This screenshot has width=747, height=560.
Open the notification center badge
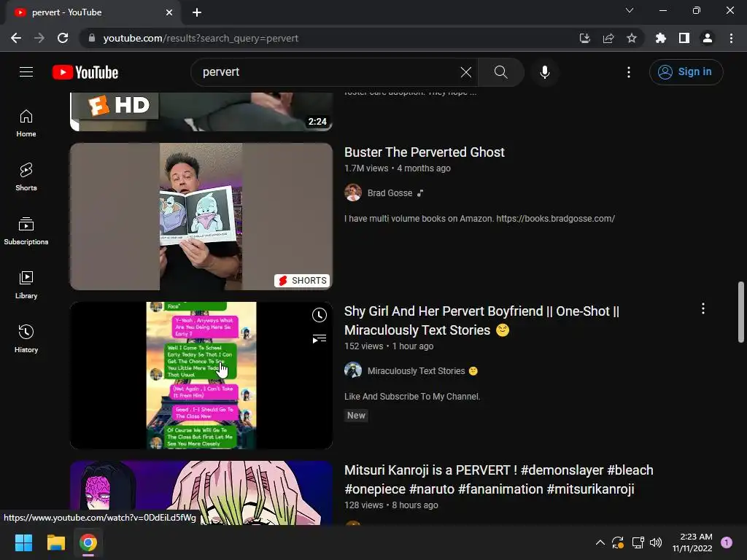point(727,542)
